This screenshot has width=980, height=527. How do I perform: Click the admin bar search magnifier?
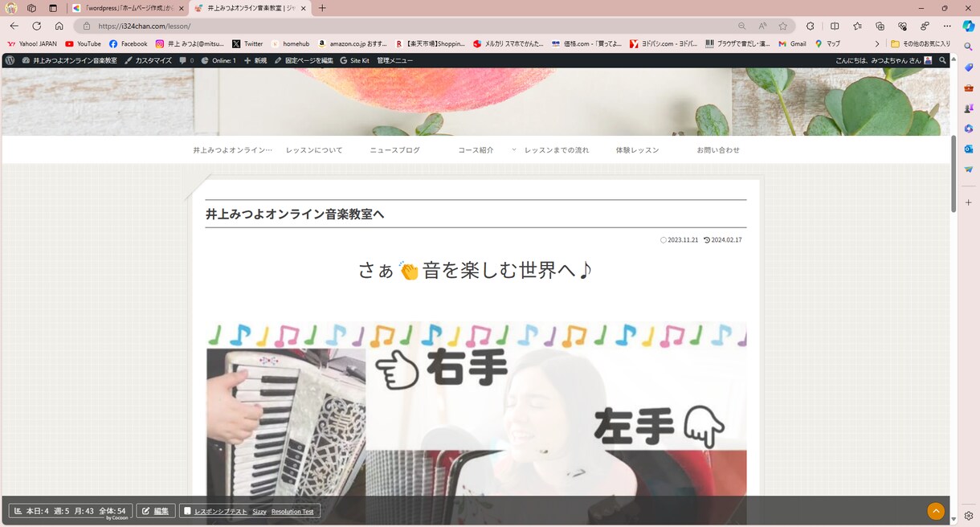coord(943,60)
